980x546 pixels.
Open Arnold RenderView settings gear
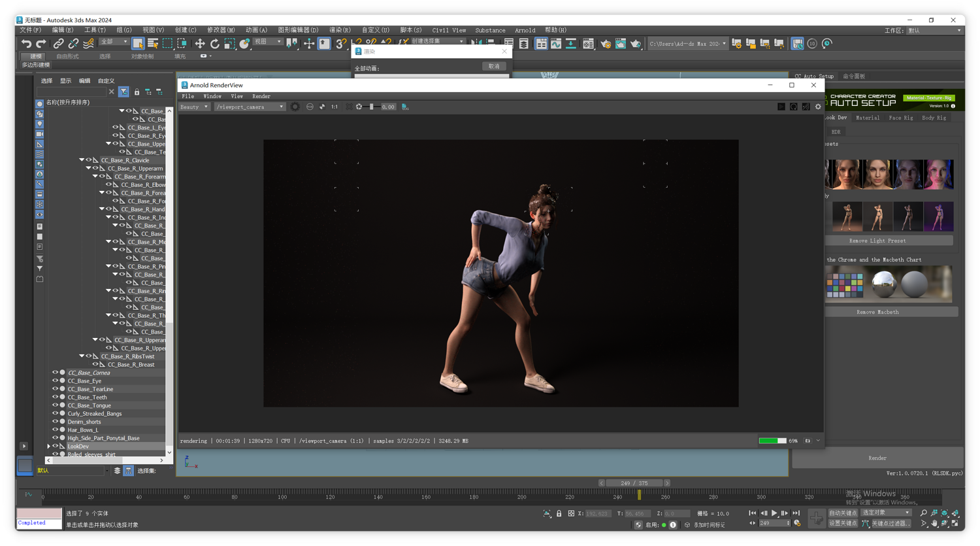[818, 107]
